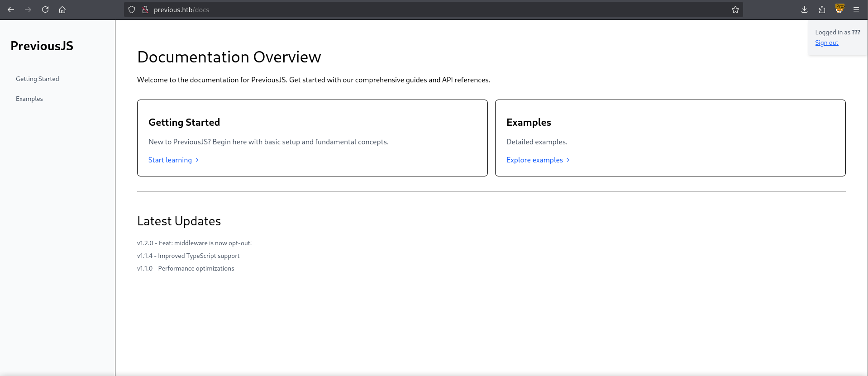Follow the Start learning link
The image size is (868, 376).
[173, 160]
